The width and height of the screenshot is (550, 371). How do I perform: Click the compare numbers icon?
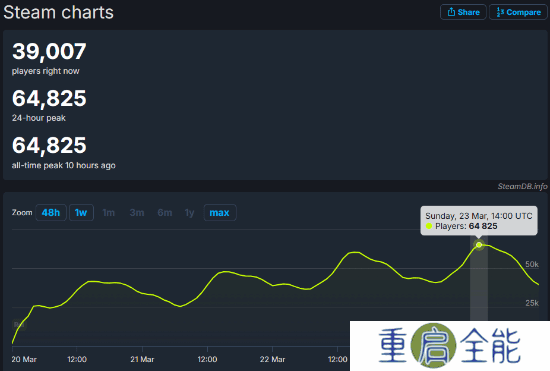[x=500, y=12]
